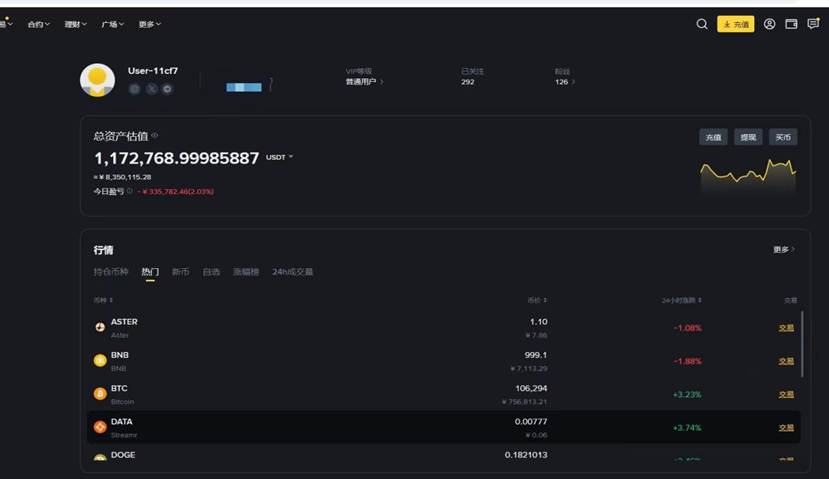Sort the list by 24小时涨跌 column

(681, 300)
